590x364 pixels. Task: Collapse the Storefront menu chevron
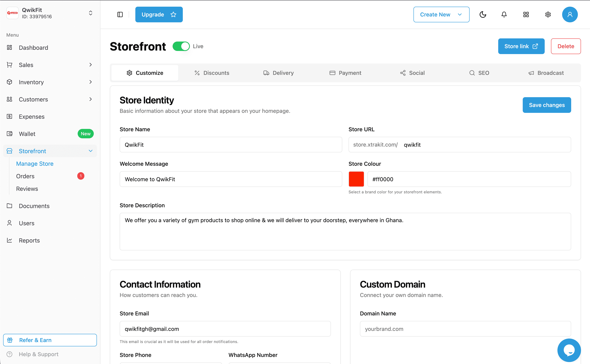click(91, 151)
